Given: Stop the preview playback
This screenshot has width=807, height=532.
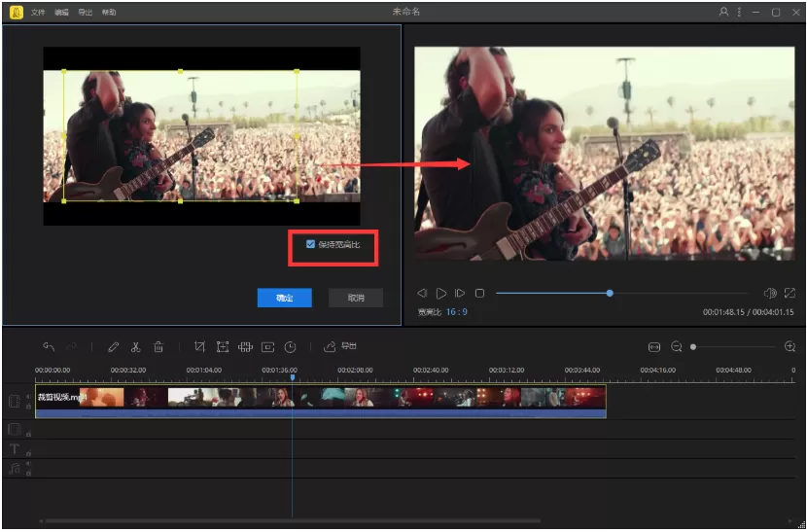Looking at the screenshot, I should coord(479,293).
